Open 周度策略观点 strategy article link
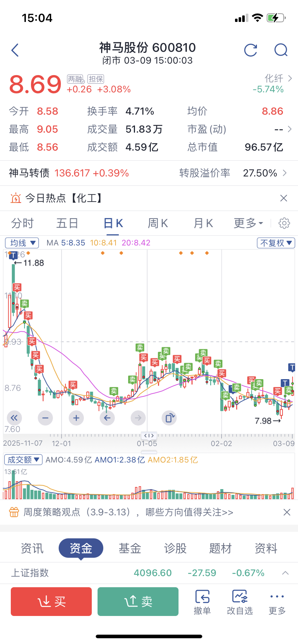The image size is (298, 644). point(128,512)
